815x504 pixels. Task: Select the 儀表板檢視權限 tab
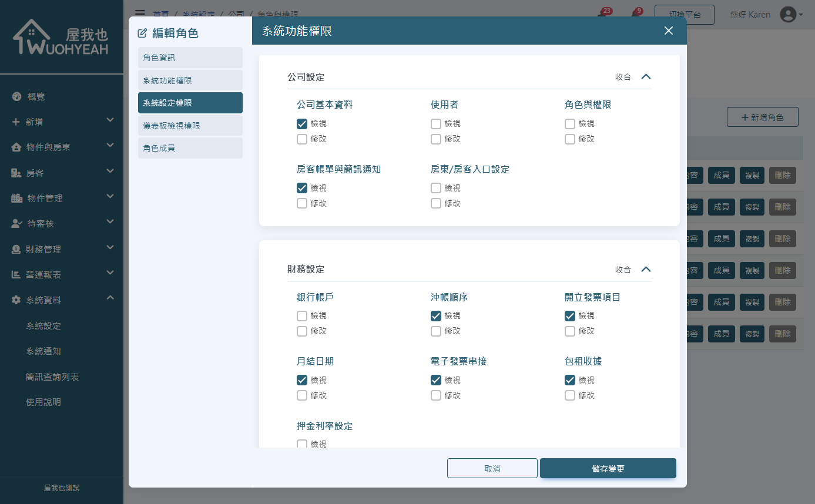click(190, 125)
